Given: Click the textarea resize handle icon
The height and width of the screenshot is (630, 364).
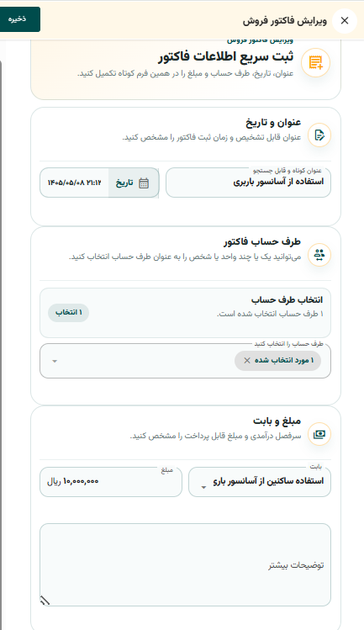Looking at the screenshot, I should (45, 601).
